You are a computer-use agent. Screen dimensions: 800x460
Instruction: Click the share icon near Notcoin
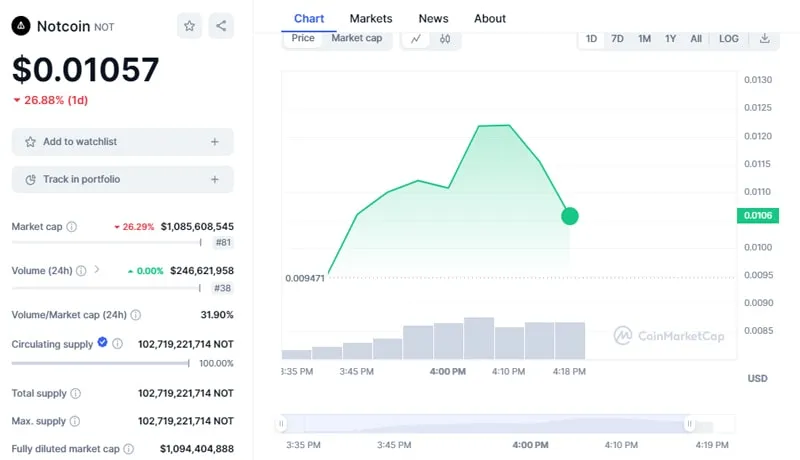tap(221, 26)
